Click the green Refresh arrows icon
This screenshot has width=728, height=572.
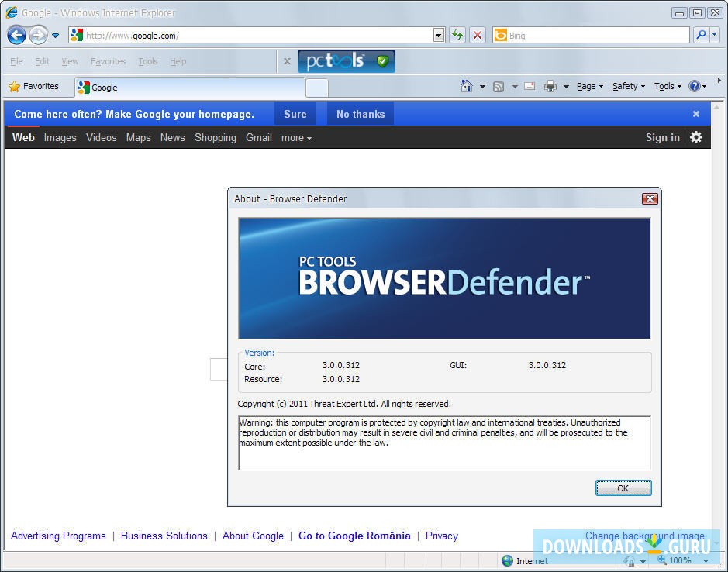(457, 36)
